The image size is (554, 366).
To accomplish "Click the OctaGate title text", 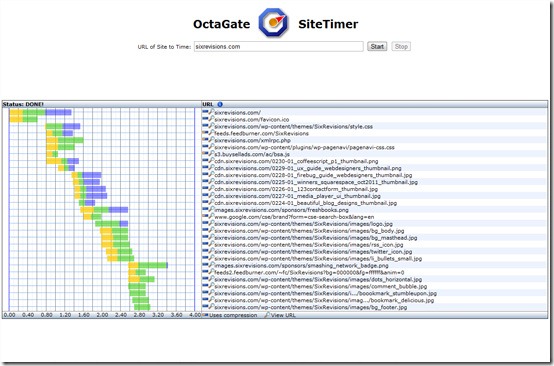I will pyautogui.click(x=222, y=24).
